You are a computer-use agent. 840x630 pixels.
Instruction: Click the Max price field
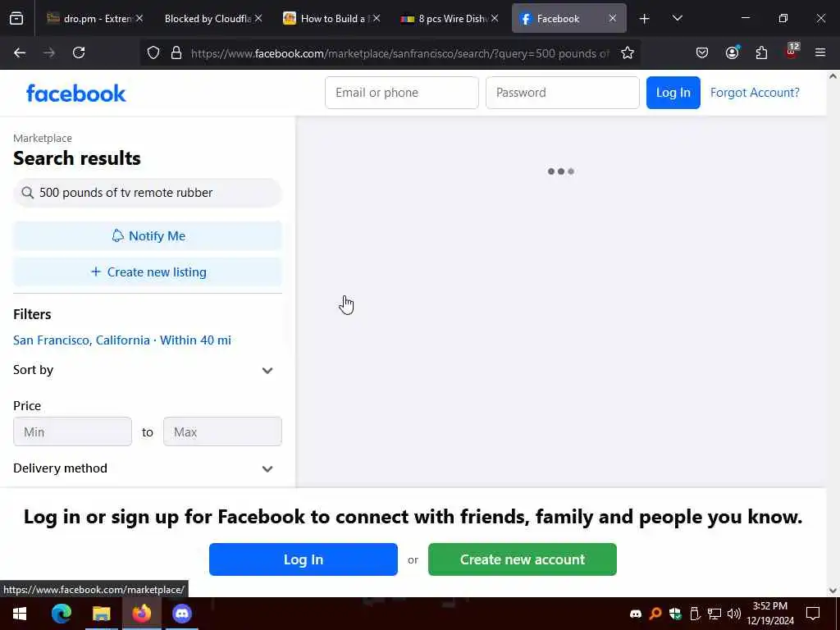click(x=222, y=431)
